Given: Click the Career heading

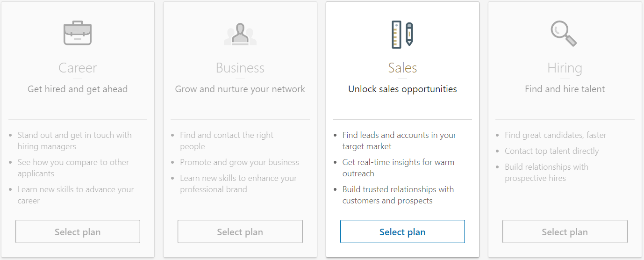Looking at the screenshot, I should pos(78,68).
